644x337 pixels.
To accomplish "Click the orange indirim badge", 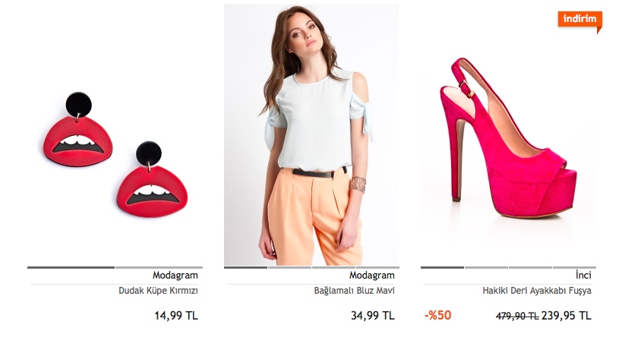I will tap(580, 20).
